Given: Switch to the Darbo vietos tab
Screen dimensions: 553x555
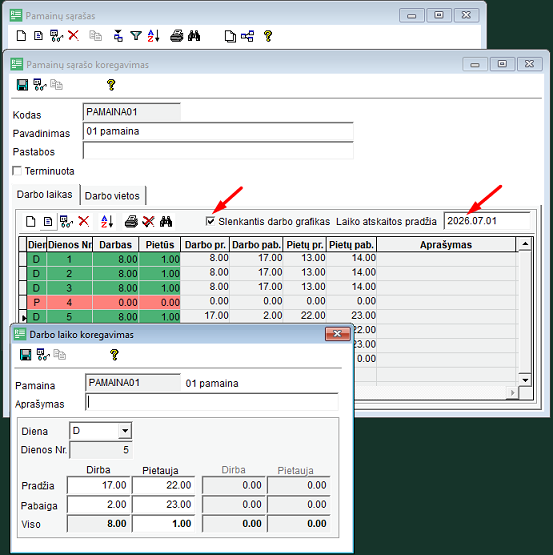Looking at the screenshot, I should (x=112, y=196).
